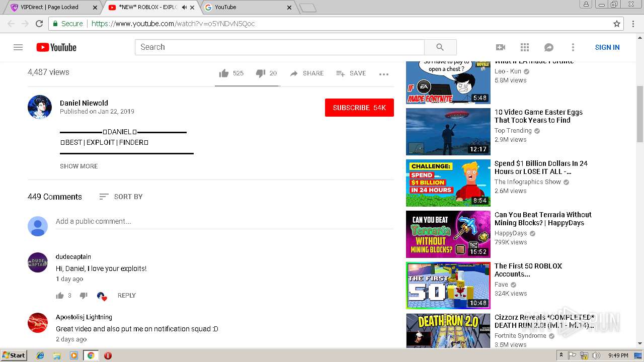
Task: Go to YouTube home via logo
Action: pyautogui.click(x=56, y=47)
